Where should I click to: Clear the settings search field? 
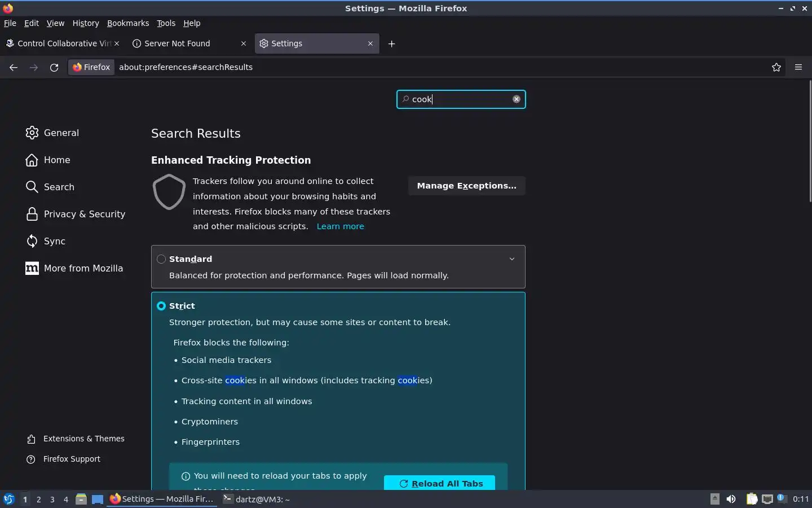point(516,99)
